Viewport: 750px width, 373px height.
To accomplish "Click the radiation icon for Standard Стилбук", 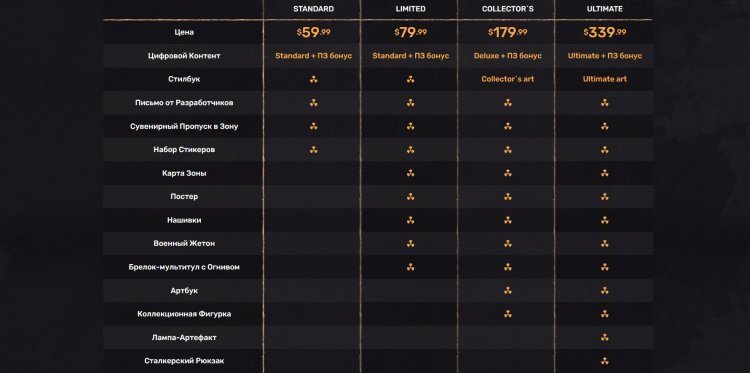I will [313, 79].
